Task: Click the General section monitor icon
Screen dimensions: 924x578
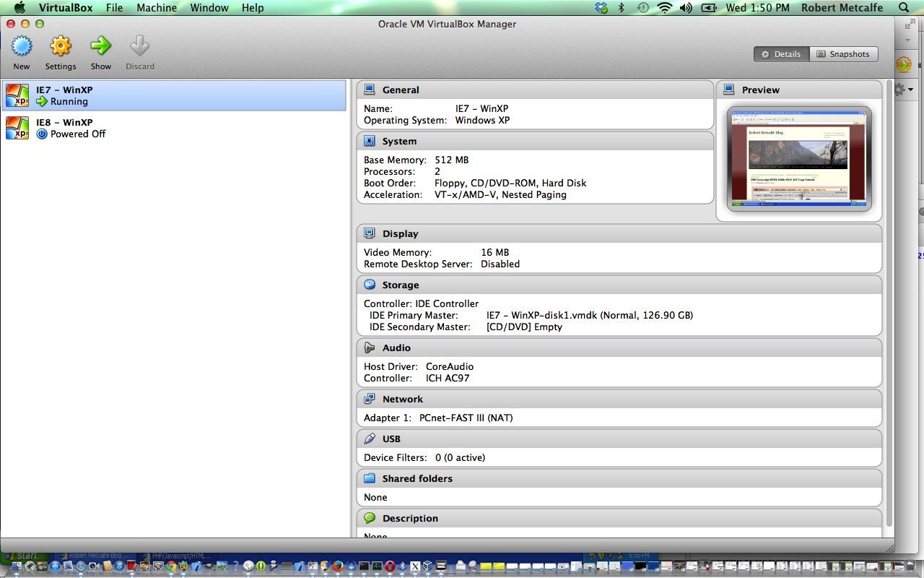Action: (x=370, y=90)
